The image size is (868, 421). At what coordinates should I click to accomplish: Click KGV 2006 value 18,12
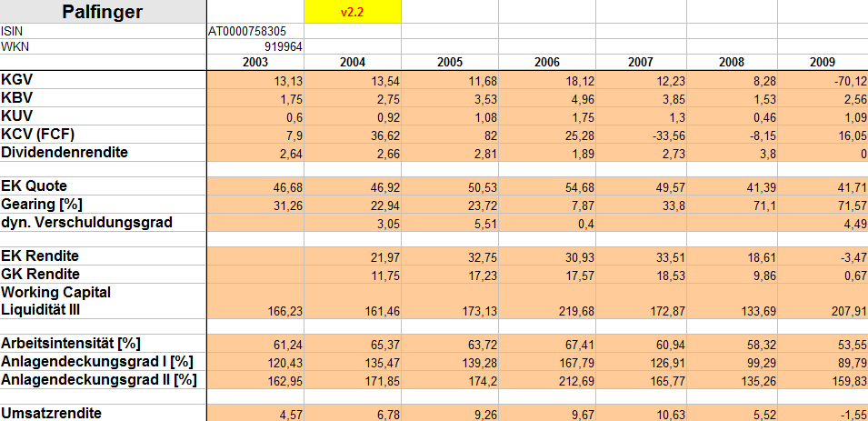click(547, 80)
